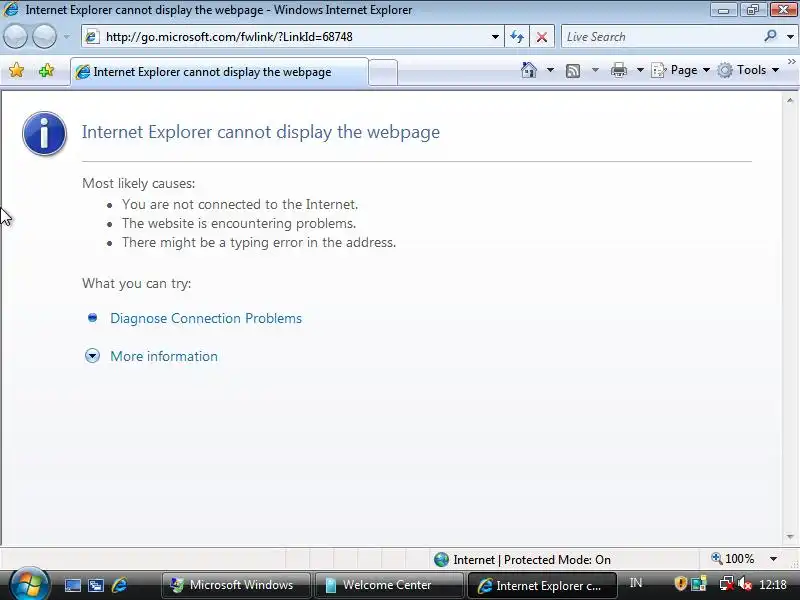Click the More information link text
This screenshot has height=600, width=800.
[164, 356]
